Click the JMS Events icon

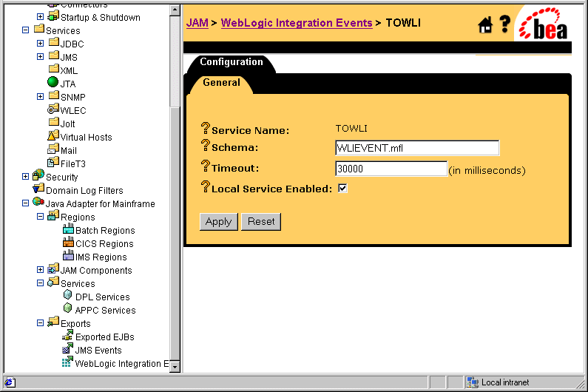pyautogui.click(x=68, y=348)
